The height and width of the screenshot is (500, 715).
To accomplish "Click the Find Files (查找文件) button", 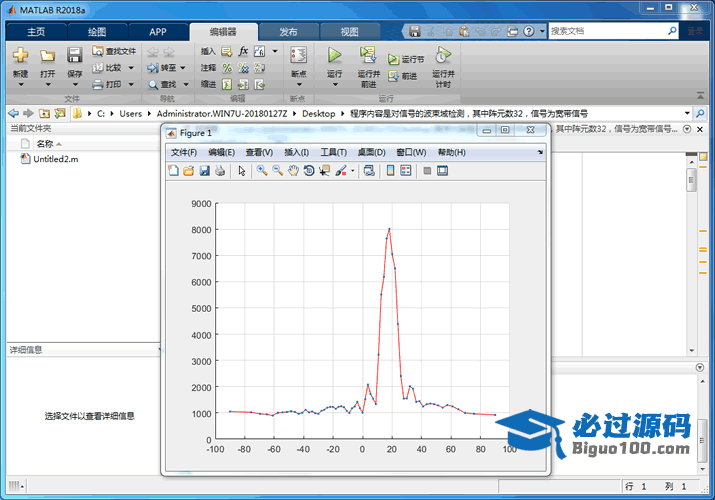I will coord(114,51).
